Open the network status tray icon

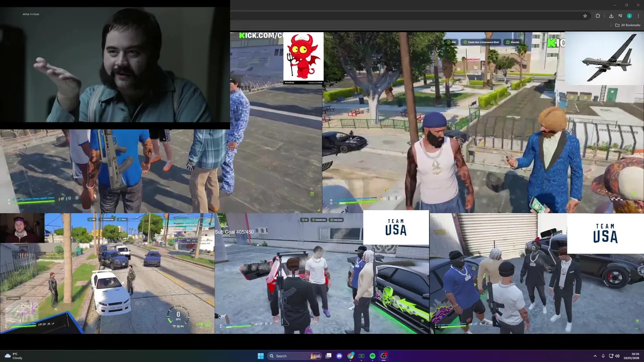pyautogui.click(x=610, y=356)
